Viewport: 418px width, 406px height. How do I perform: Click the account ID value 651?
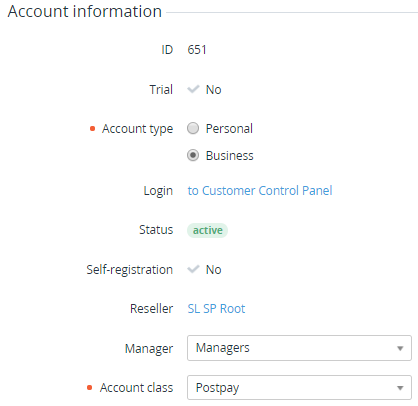click(x=197, y=50)
